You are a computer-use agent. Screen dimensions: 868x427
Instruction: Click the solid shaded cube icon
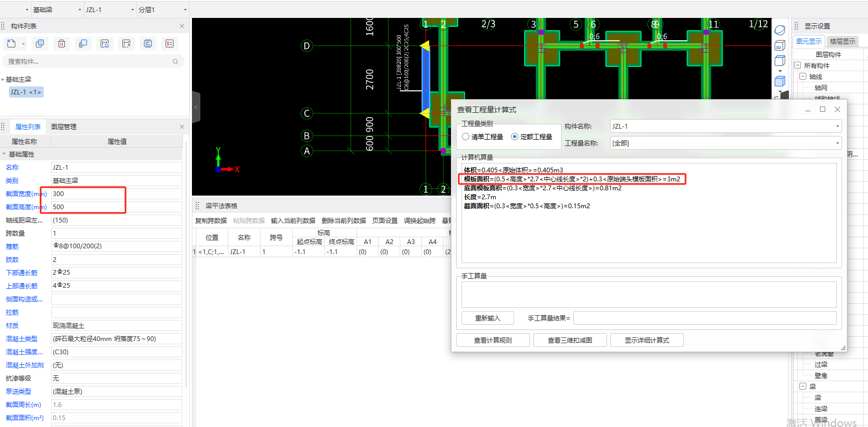[x=780, y=81]
